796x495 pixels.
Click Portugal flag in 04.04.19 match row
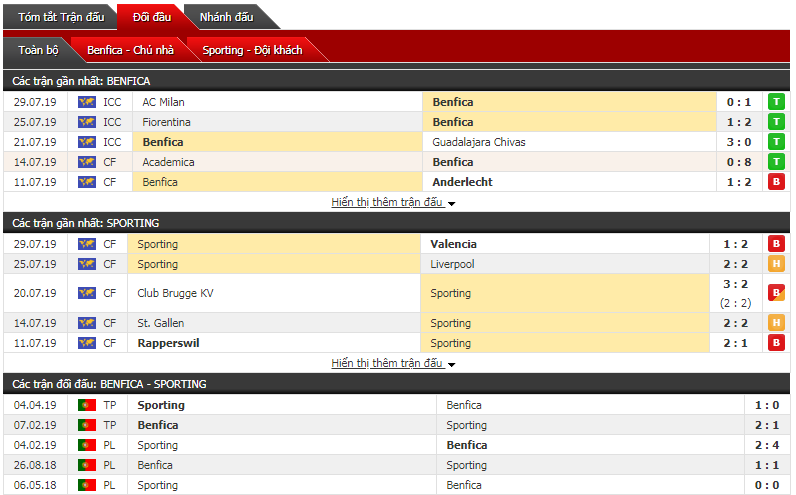(x=87, y=405)
